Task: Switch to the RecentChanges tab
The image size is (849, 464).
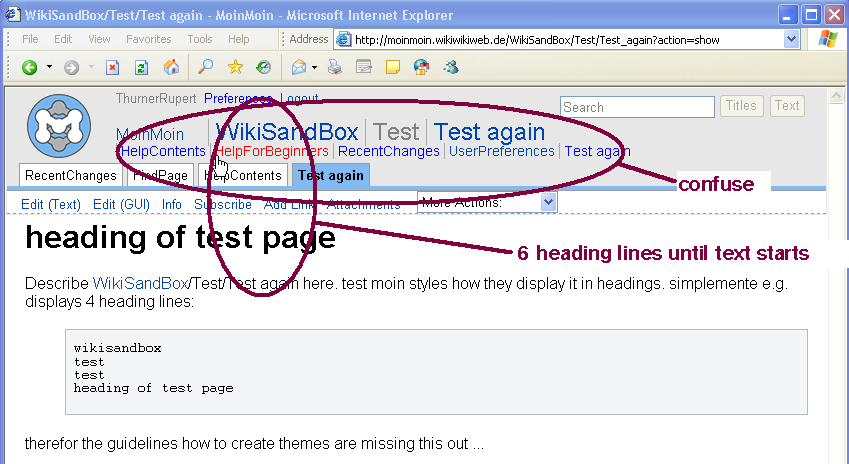Action: pos(70,175)
